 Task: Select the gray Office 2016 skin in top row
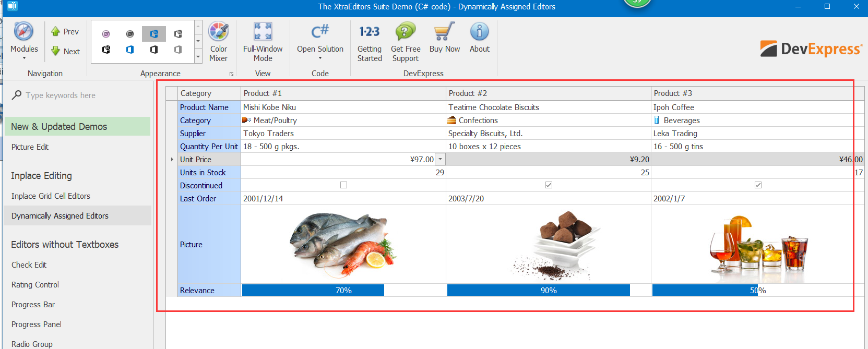click(x=178, y=34)
